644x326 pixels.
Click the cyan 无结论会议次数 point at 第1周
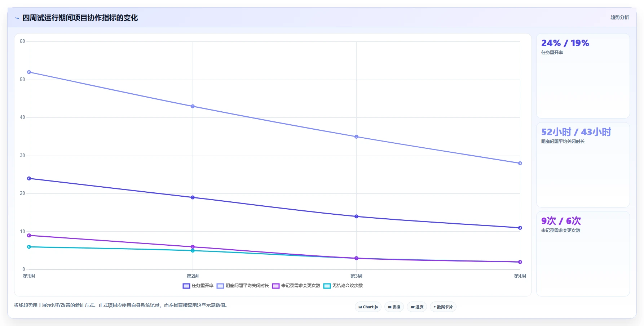coord(29,247)
